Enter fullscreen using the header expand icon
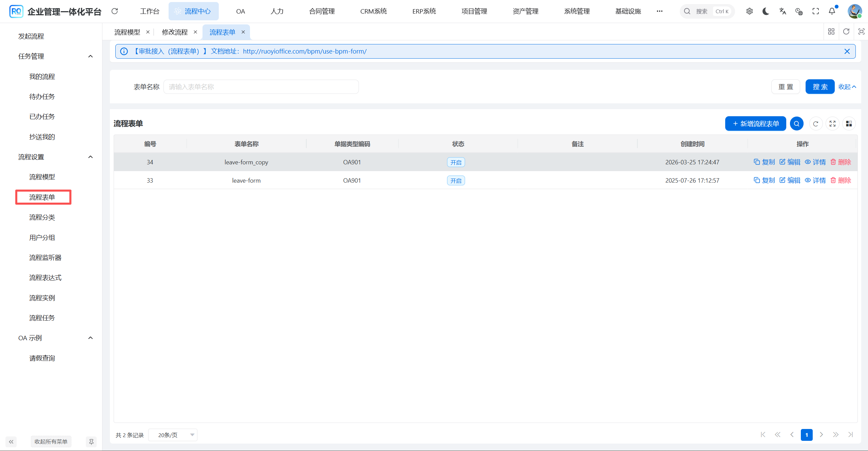The width and height of the screenshot is (868, 451). tap(815, 11)
